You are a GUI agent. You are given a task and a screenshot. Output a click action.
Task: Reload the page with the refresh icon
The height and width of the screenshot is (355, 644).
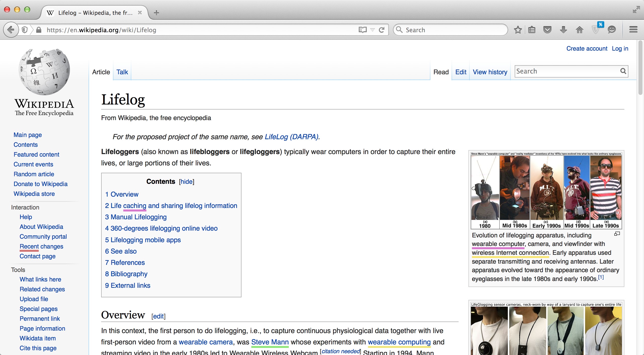tap(382, 30)
